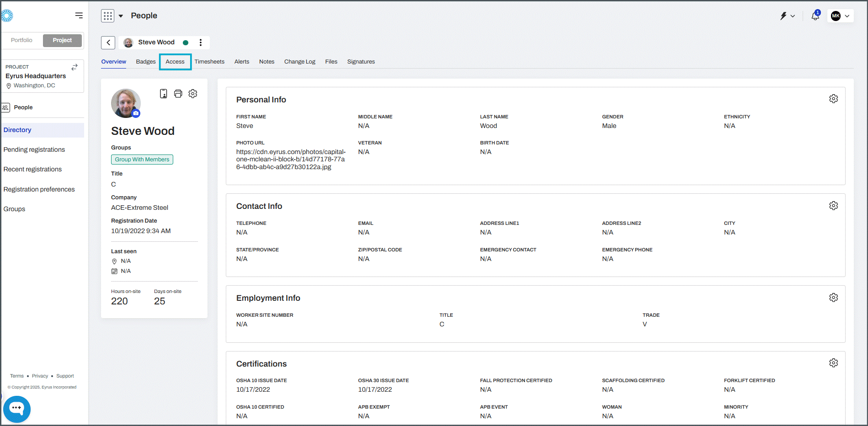Edit Contact Info with its gear icon
868x426 pixels.
834,206
